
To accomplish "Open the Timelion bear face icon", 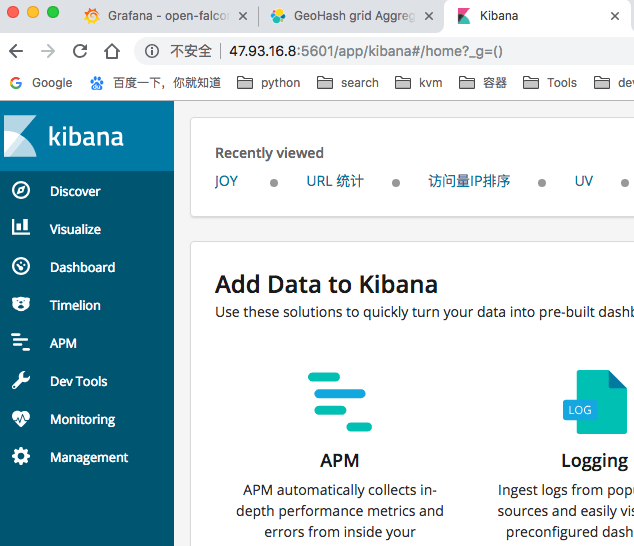I will (x=21, y=305).
